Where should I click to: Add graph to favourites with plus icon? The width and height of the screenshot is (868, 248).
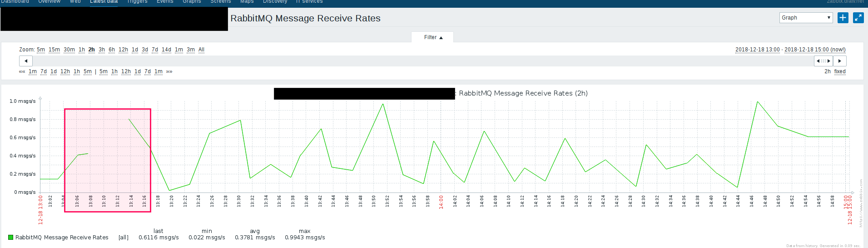click(843, 18)
